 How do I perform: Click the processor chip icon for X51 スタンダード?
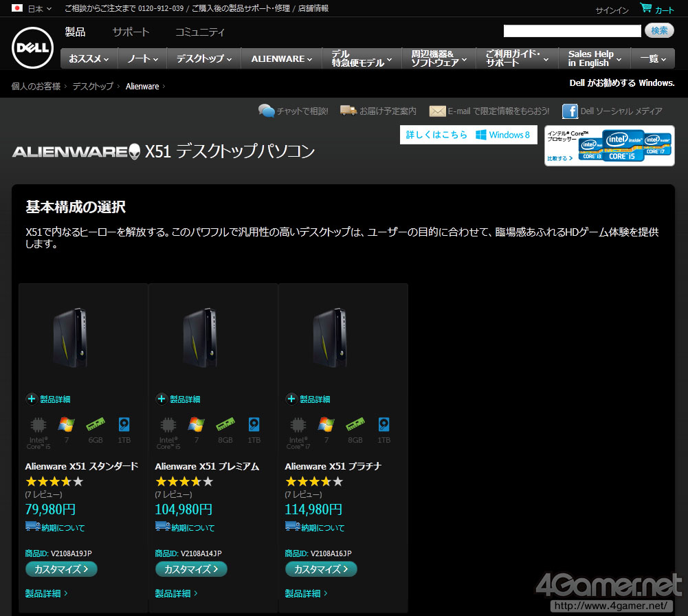(x=38, y=425)
